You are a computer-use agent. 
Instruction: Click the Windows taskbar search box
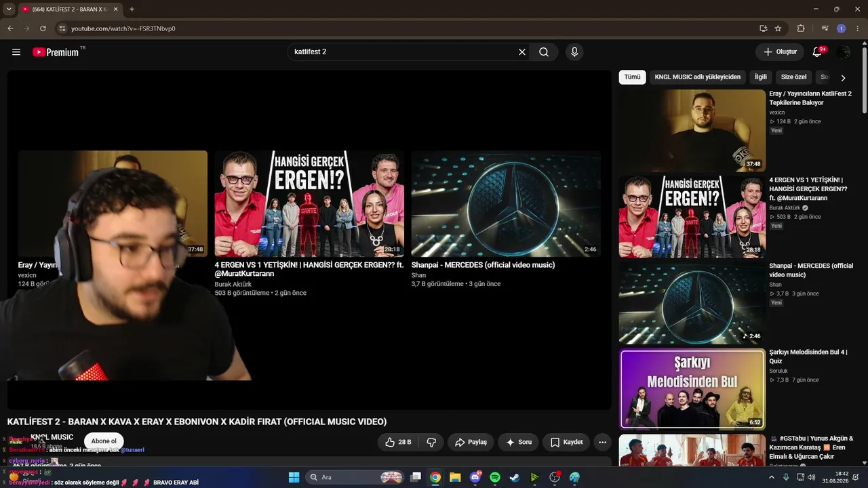[355, 477]
